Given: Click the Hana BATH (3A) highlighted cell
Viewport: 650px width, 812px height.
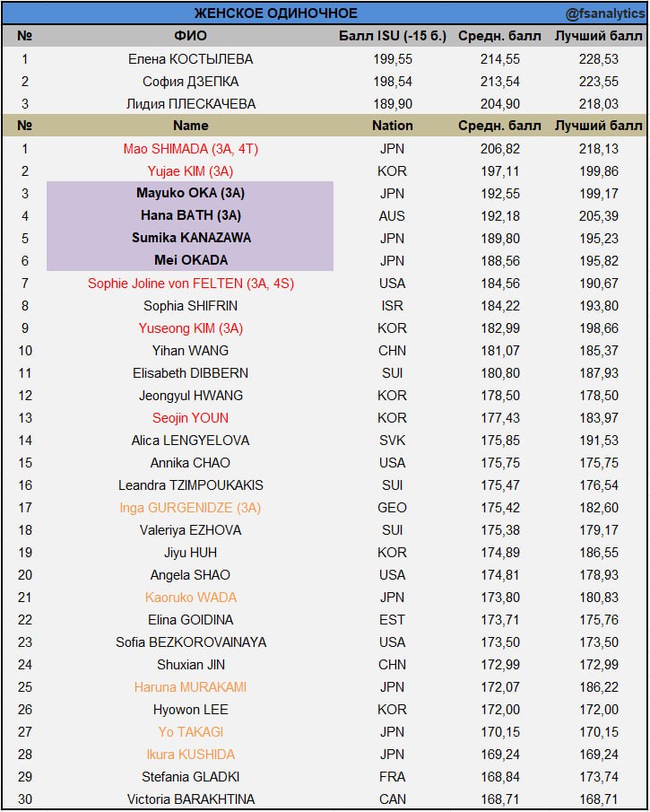Looking at the screenshot, I should (x=190, y=215).
